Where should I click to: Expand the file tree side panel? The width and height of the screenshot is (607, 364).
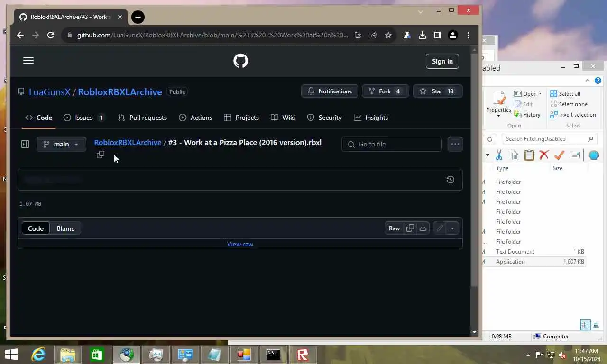pyautogui.click(x=25, y=144)
